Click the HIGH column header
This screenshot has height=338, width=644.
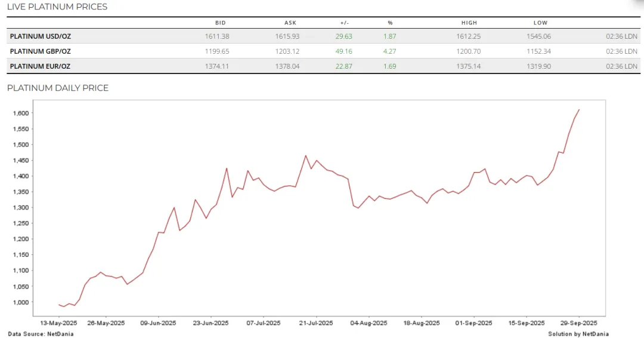click(x=469, y=23)
